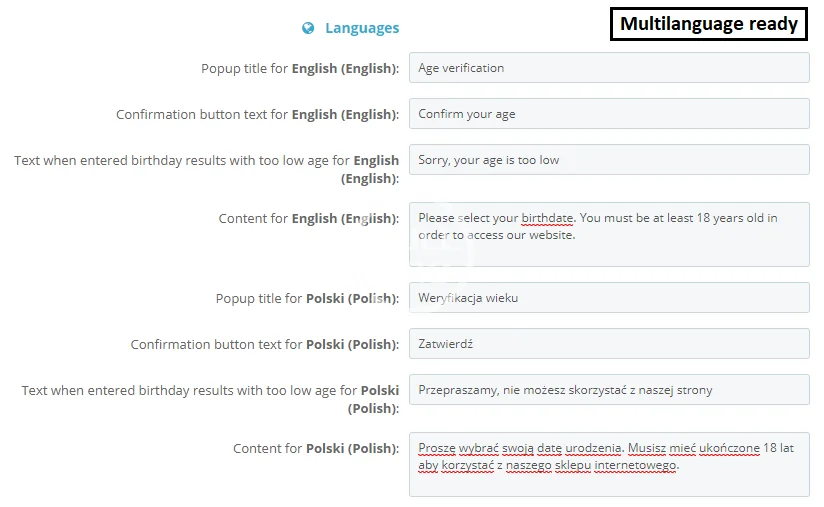This screenshot has height=507, width=824.
Task: Click the 'Popup title for English' label
Action: click(x=300, y=68)
